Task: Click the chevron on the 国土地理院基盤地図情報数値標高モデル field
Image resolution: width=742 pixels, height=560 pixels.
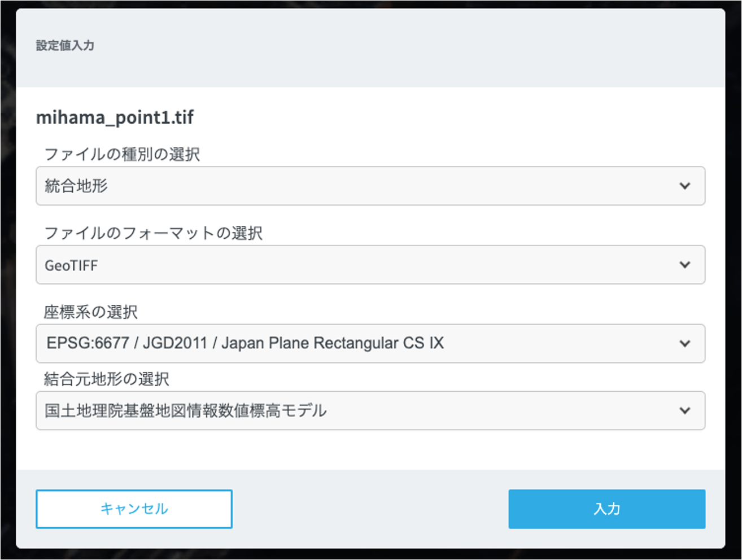Action: click(x=685, y=411)
